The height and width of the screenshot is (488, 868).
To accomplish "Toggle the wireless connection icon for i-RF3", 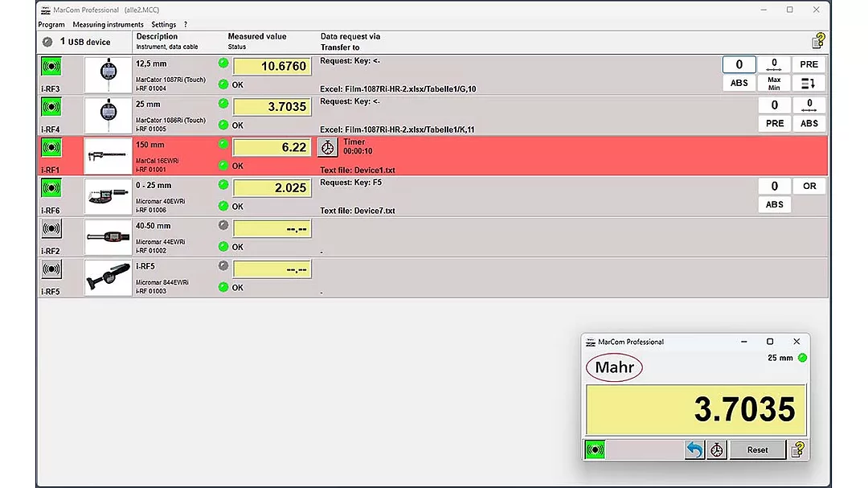I will click(51, 67).
